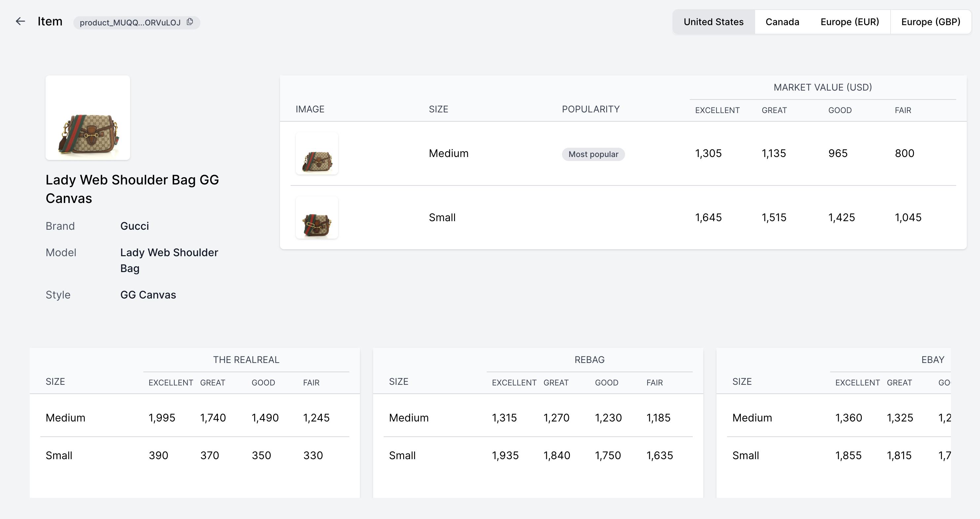
Task: Click the Small size bag thumbnail
Action: (x=317, y=218)
